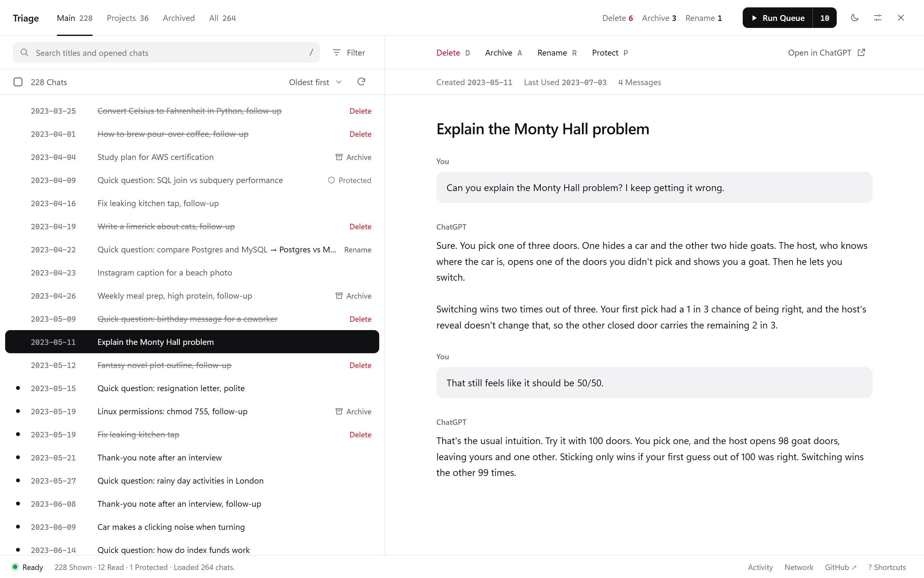Click the Delete action for opened chat

pyautogui.click(x=453, y=53)
